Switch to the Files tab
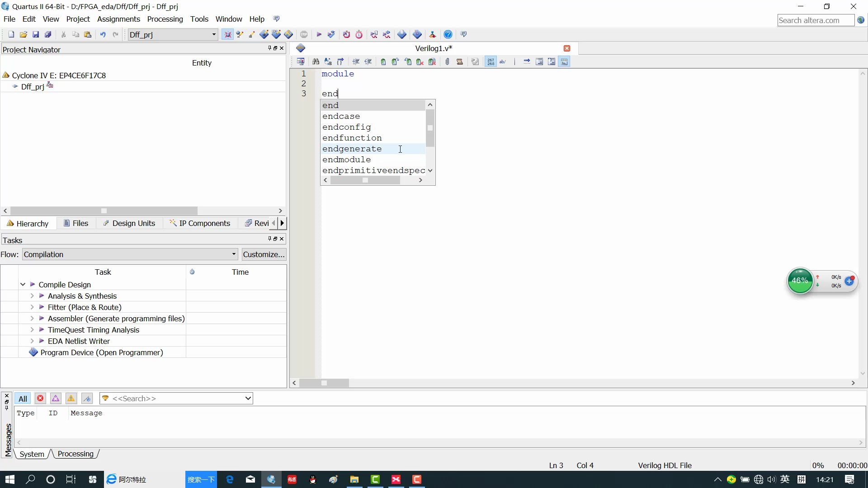The height and width of the screenshot is (488, 868). click(76, 223)
